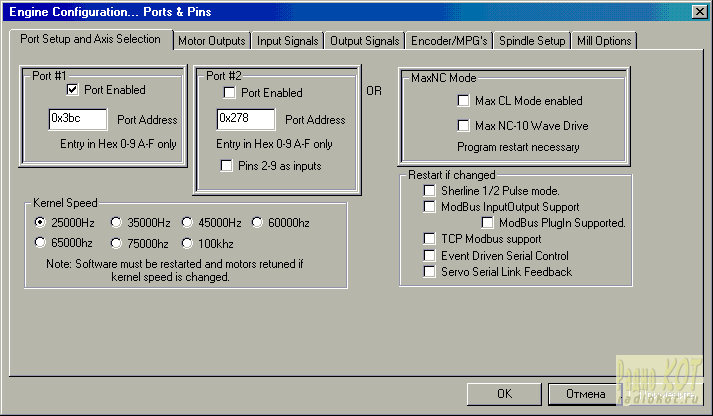Enable Sherline 1/2 Pulse mode
The height and width of the screenshot is (416, 713).
click(x=429, y=191)
